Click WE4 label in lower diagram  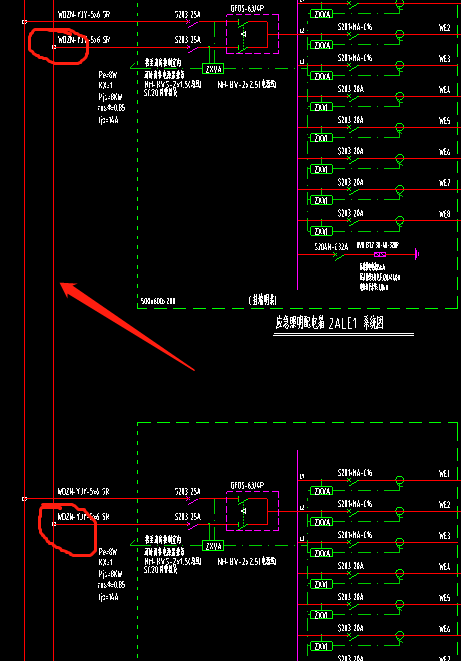[444, 567]
